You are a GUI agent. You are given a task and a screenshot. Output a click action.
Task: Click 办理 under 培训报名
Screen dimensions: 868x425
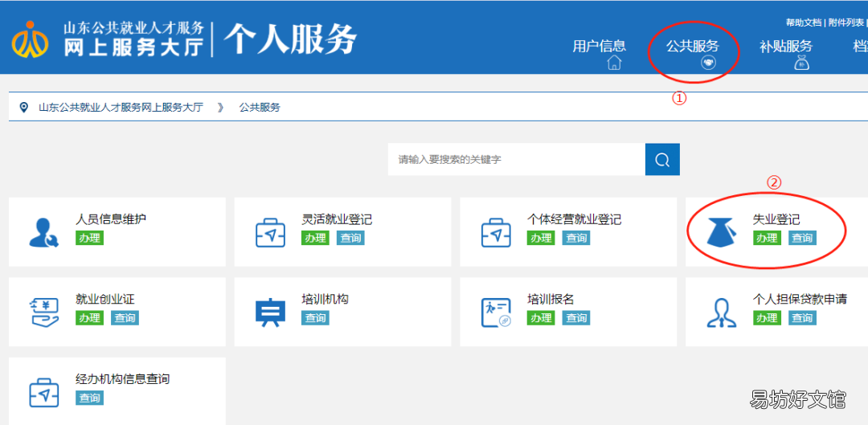coord(541,317)
